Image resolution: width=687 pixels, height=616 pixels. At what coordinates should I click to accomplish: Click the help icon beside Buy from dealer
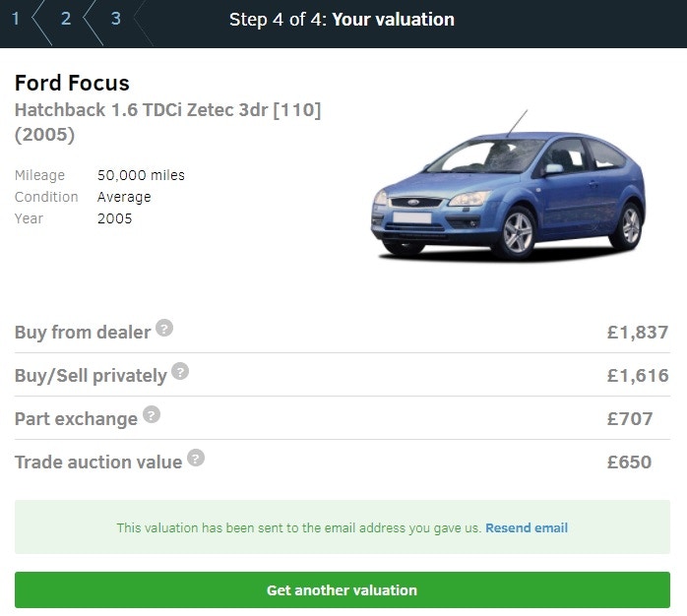(x=164, y=329)
